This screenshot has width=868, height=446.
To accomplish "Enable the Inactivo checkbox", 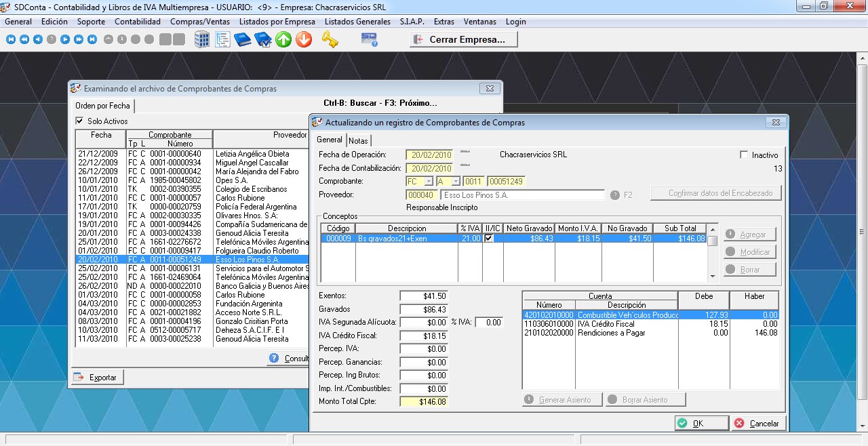I will point(744,155).
